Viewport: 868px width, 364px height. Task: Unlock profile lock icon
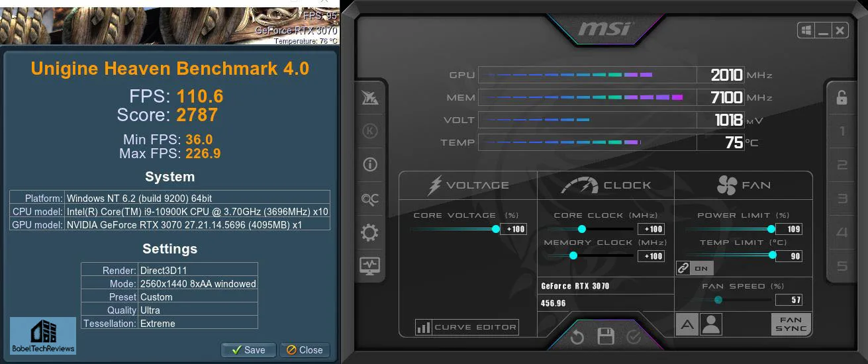click(x=842, y=97)
